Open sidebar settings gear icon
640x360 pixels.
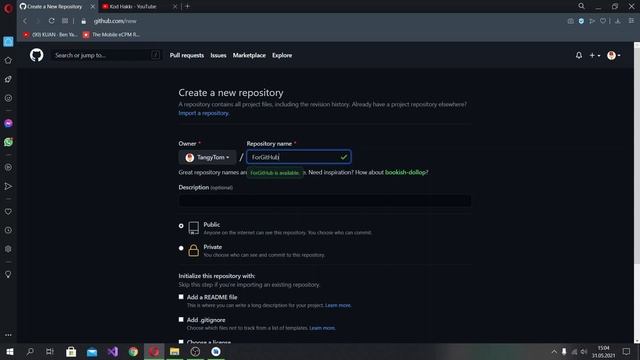(x=8, y=249)
